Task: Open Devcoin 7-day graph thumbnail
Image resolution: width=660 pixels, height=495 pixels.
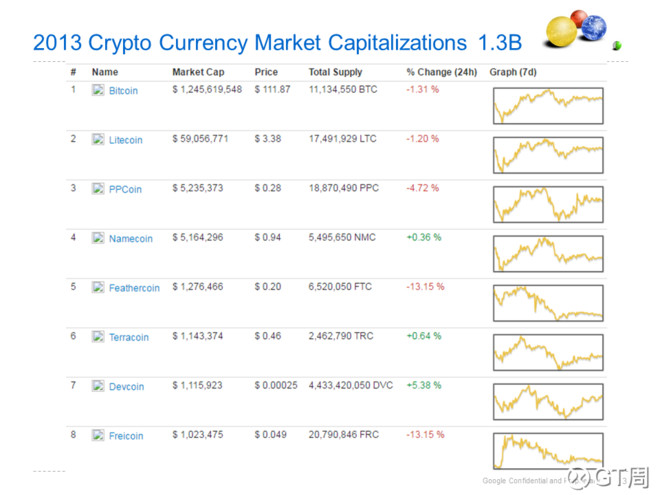Action: (x=547, y=401)
